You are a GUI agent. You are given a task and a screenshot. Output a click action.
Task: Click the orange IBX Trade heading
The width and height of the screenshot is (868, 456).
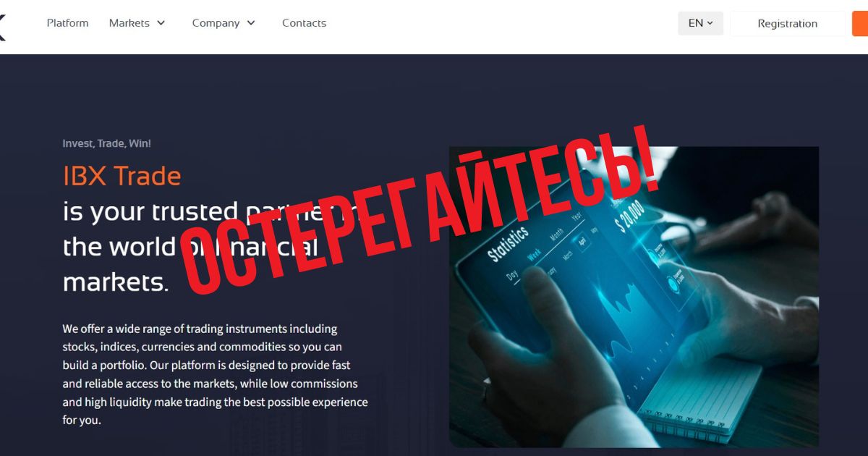[122, 176]
